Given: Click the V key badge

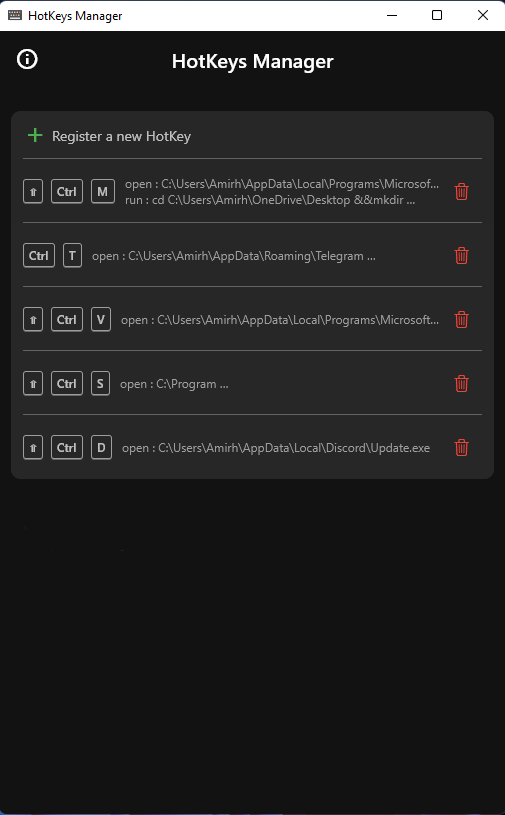Looking at the screenshot, I should point(101,320).
